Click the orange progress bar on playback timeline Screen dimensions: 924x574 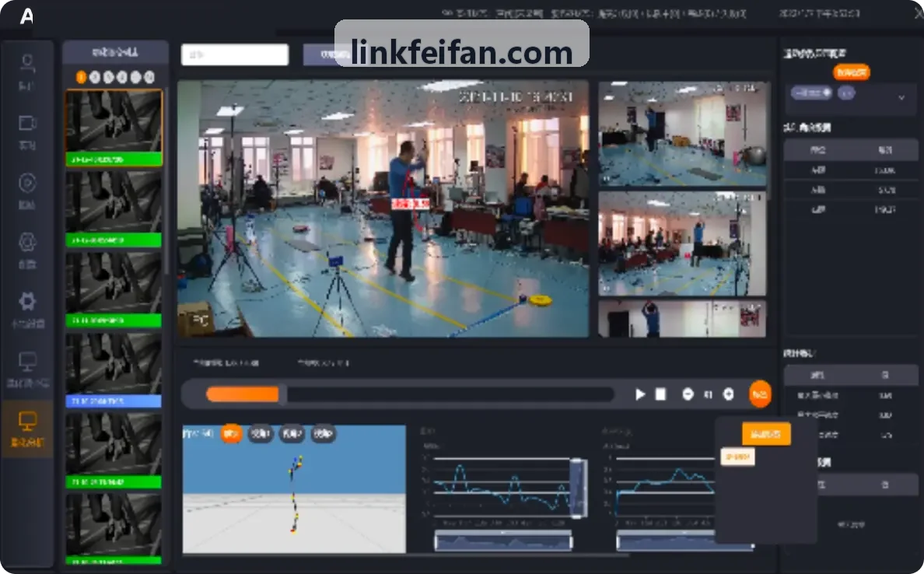click(243, 394)
